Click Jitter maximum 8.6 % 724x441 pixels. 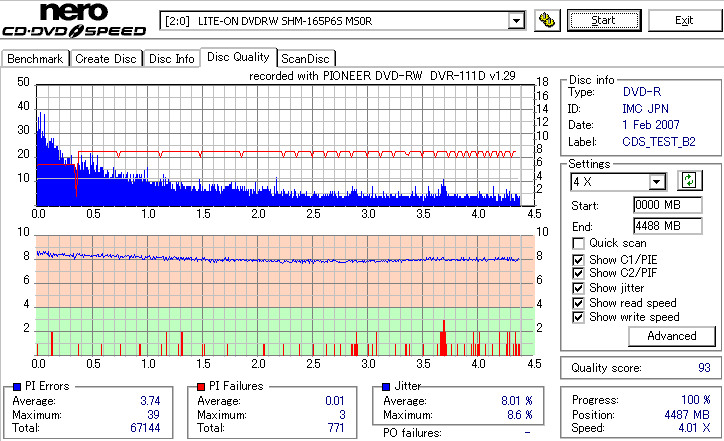[519, 415]
